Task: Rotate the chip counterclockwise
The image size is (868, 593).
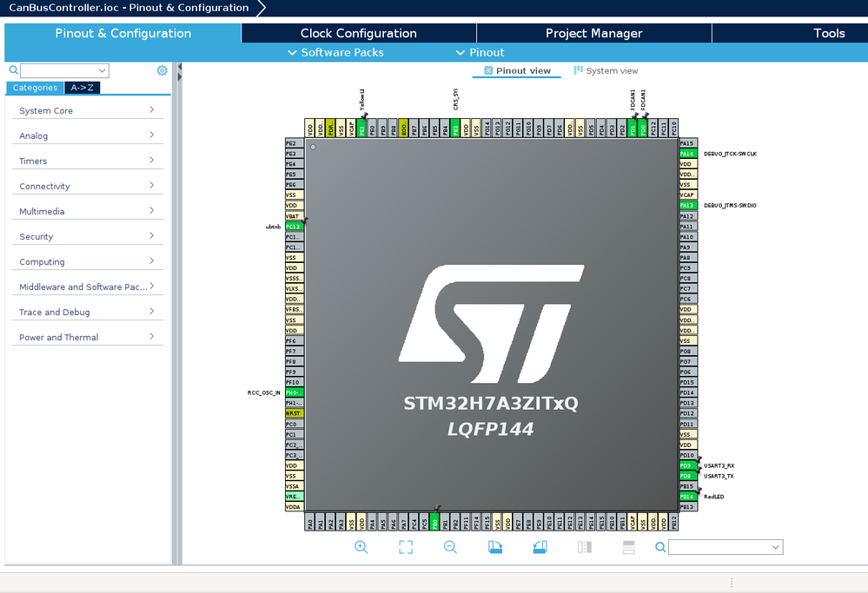Action: point(540,547)
